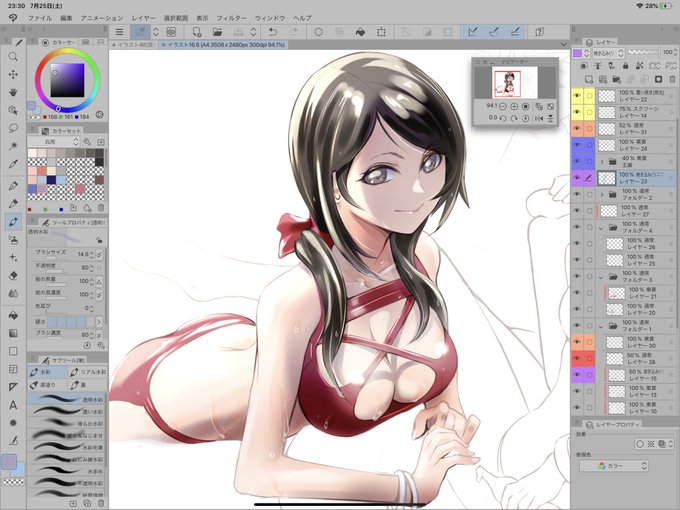Open the レイヤー menu

point(143,18)
